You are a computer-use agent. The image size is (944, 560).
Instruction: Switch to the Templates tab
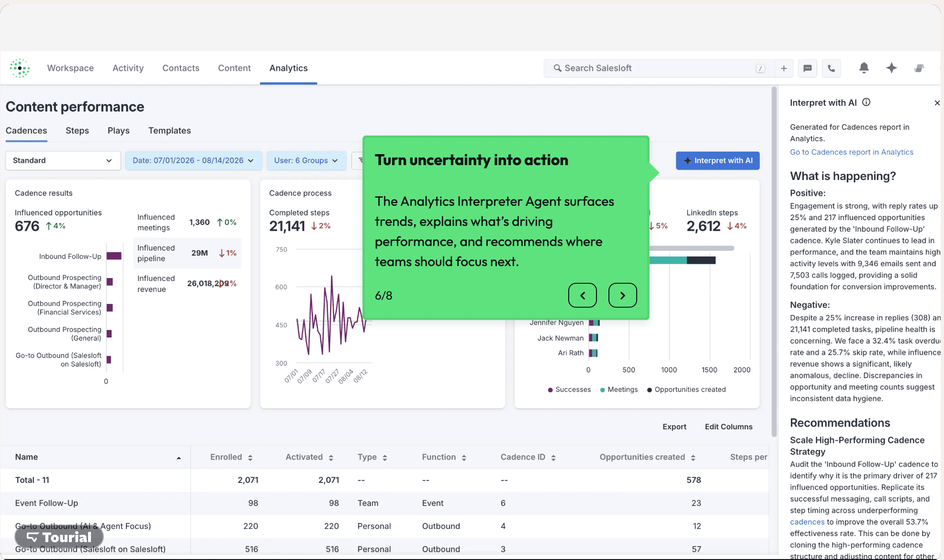pyautogui.click(x=169, y=131)
